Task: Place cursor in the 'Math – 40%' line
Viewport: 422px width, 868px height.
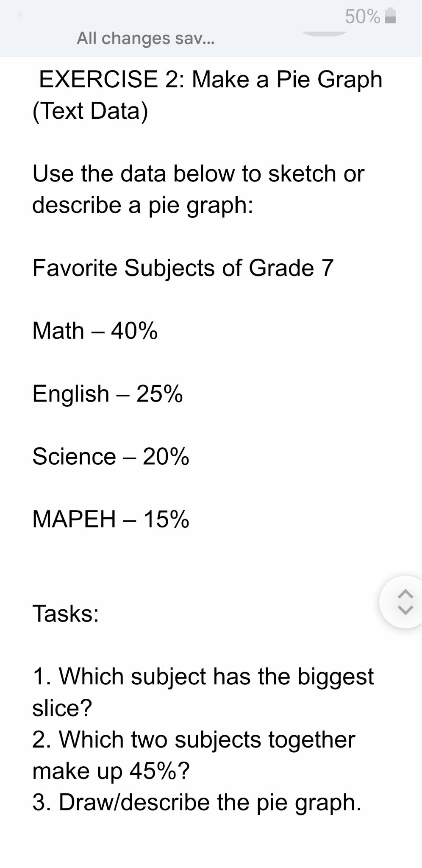Action: point(94,331)
